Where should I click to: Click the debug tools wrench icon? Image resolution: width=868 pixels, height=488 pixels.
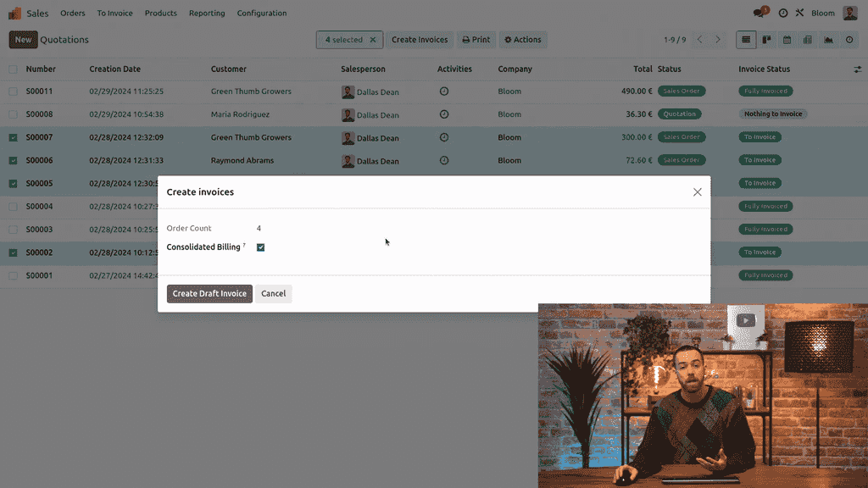pyautogui.click(x=799, y=14)
